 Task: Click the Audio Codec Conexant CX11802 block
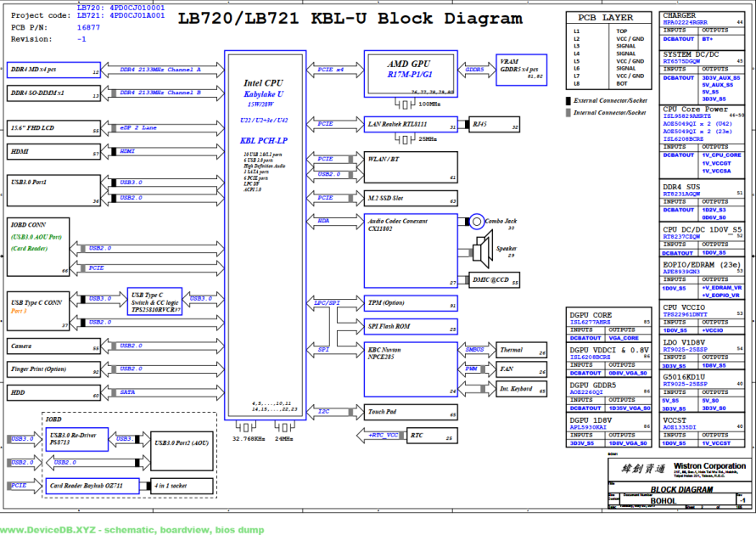pos(411,251)
